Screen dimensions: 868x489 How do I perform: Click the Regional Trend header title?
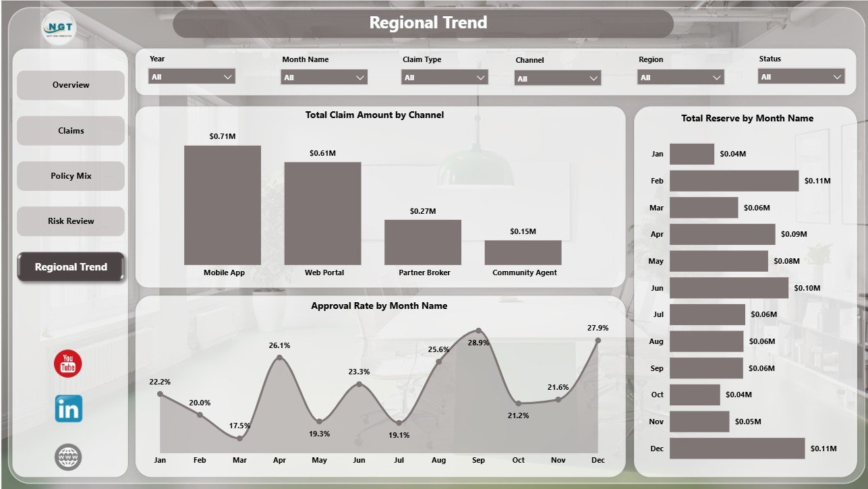click(428, 23)
